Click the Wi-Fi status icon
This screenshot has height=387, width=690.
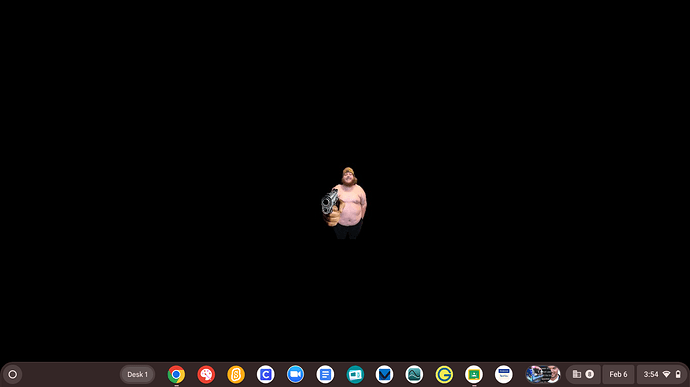pyautogui.click(x=667, y=374)
